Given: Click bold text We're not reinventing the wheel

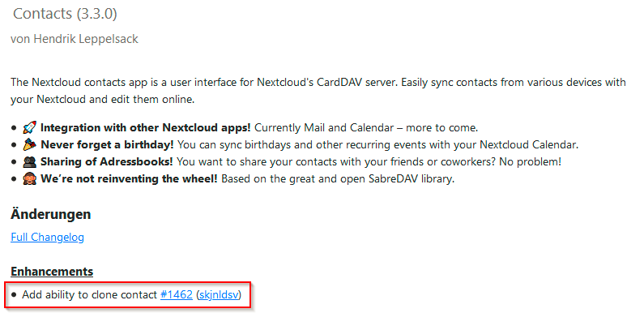Looking at the screenshot, I should tap(129, 179).
